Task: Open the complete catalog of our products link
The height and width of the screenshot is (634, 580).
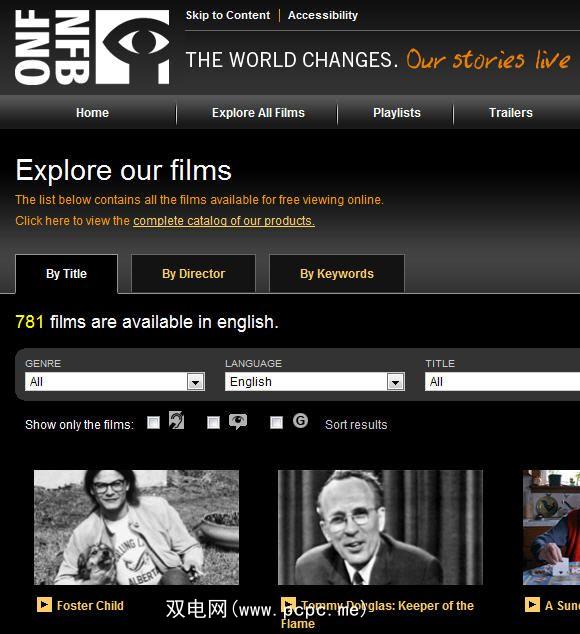Action: (x=224, y=221)
